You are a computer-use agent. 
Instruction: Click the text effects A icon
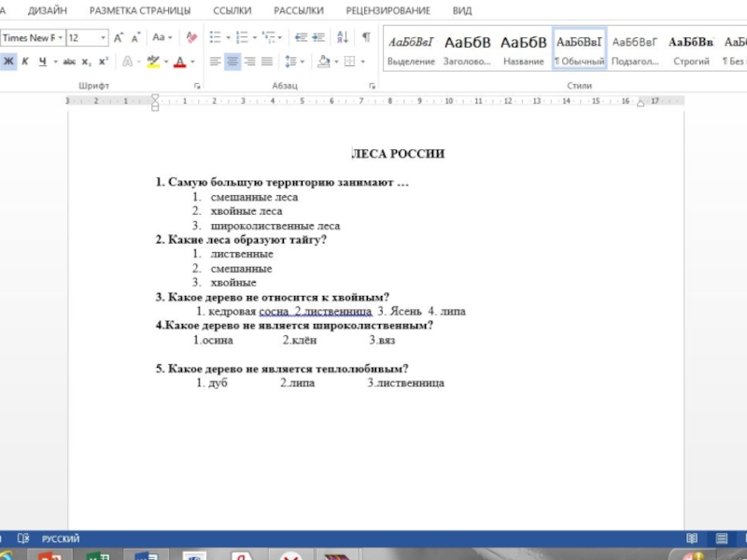[x=127, y=62]
